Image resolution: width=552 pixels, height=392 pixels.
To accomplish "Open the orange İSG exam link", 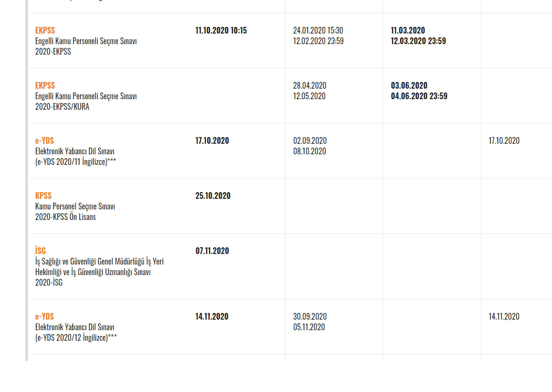I will tap(40, 251).
